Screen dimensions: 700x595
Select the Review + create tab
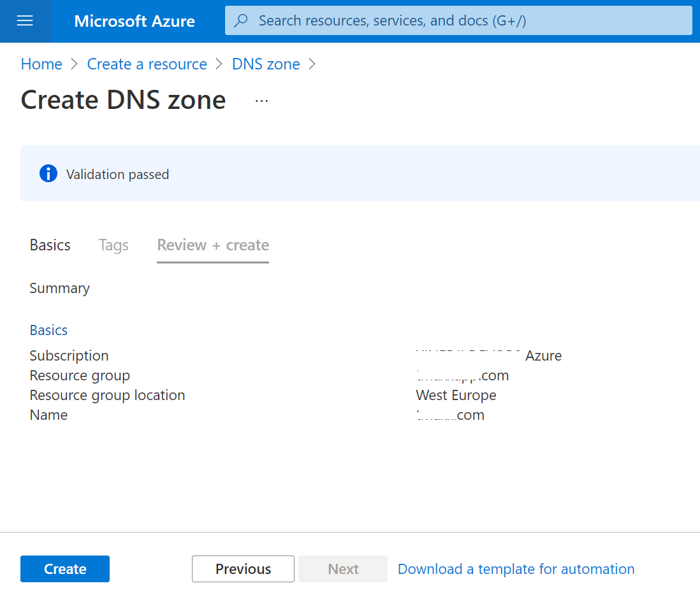(213, 245)
